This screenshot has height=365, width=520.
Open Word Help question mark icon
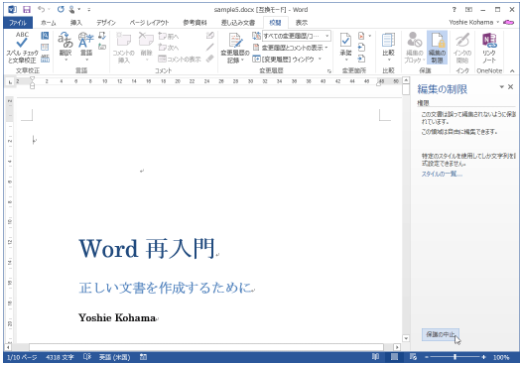pos(454,9)
